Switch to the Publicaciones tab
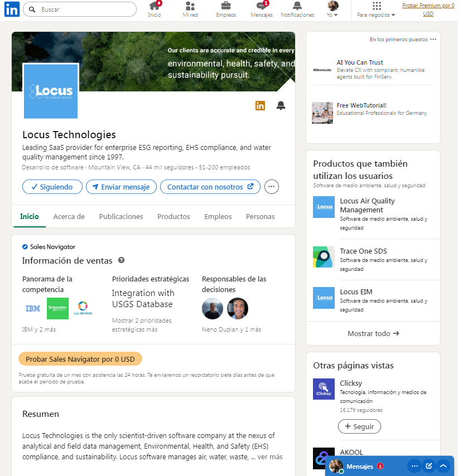Viewport: 458px width, 476px height. pos(121,216)
